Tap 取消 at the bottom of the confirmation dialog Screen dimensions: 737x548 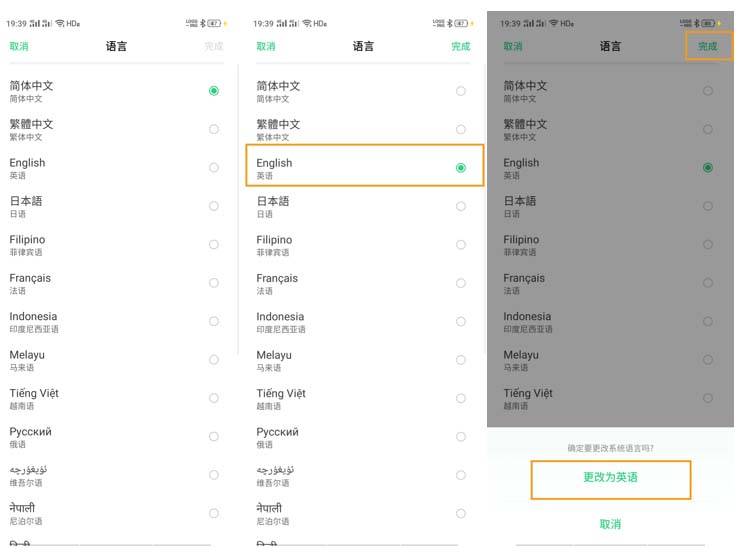(610, 524)
